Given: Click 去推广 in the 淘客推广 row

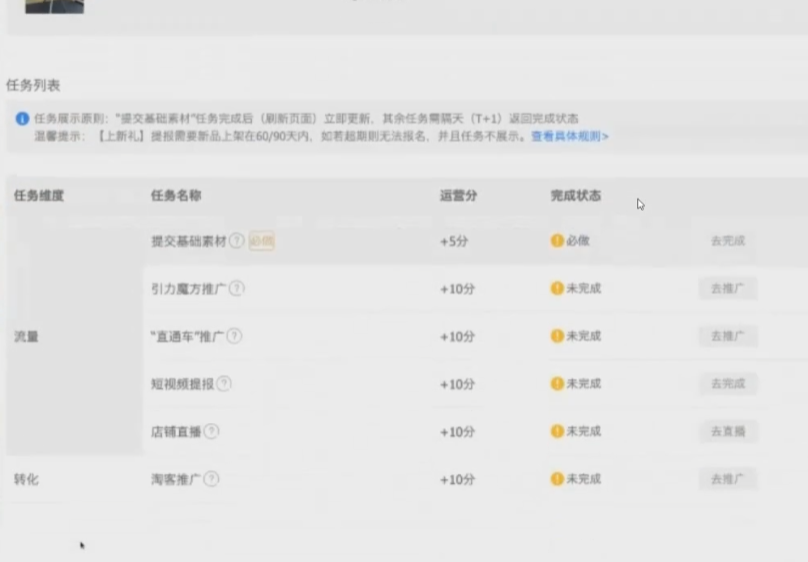Looking at the screenshot, I should click(x=727, y=480).
